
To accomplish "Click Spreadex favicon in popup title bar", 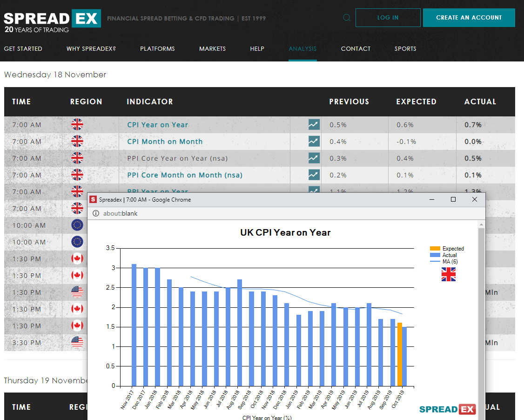I will [93, 200].
